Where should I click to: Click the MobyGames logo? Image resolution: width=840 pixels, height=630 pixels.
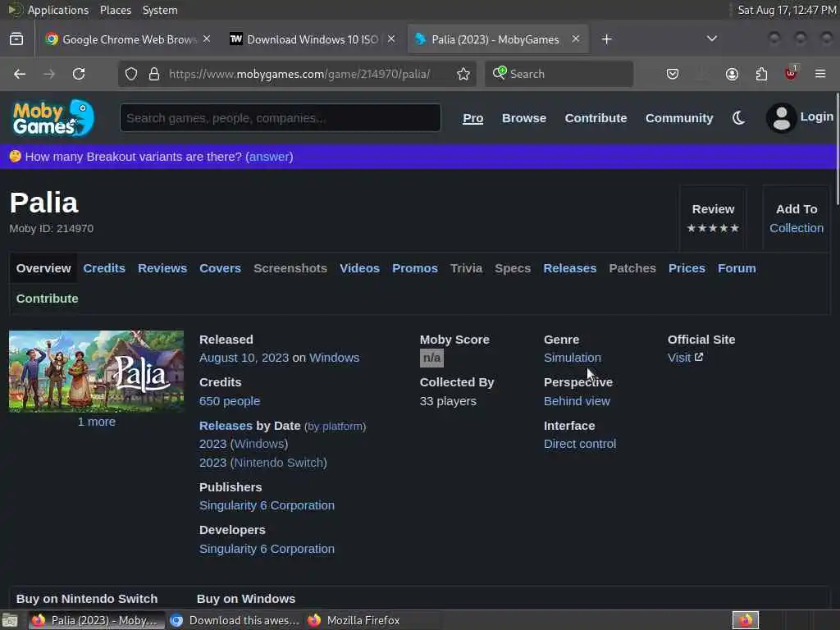tap(53, 118)
